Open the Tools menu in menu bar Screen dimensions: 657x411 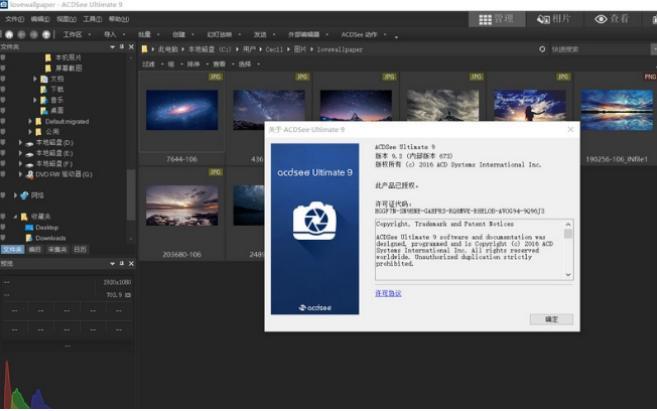pos(92,18)
